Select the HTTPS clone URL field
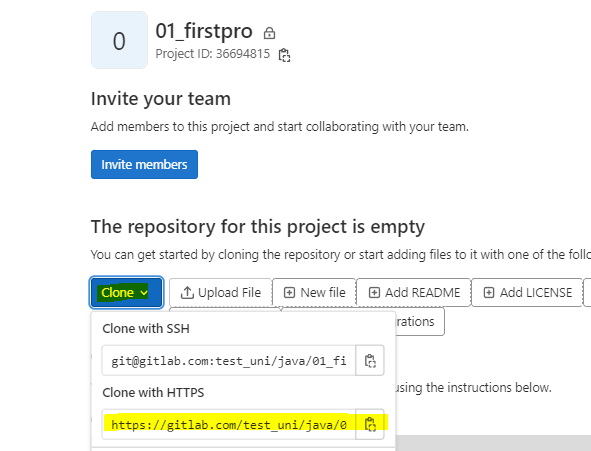The width and height of the screenshot is (591, 451). [x=229, y=424]
